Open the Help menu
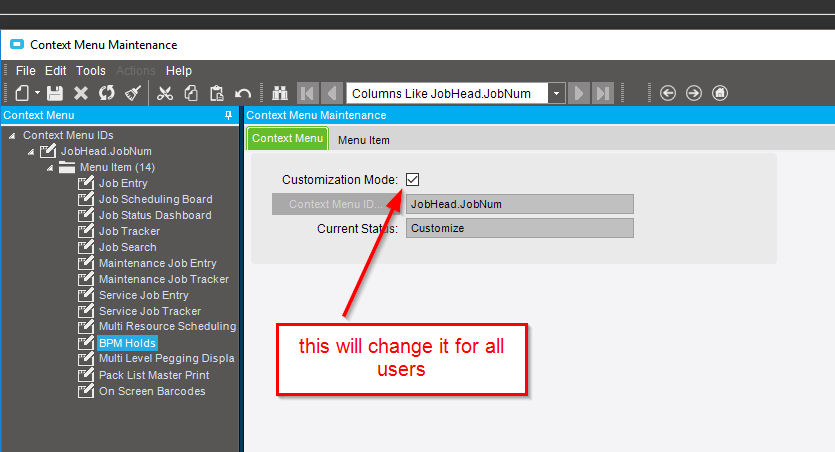Screen dimensions: 835x452 [178, 70]
